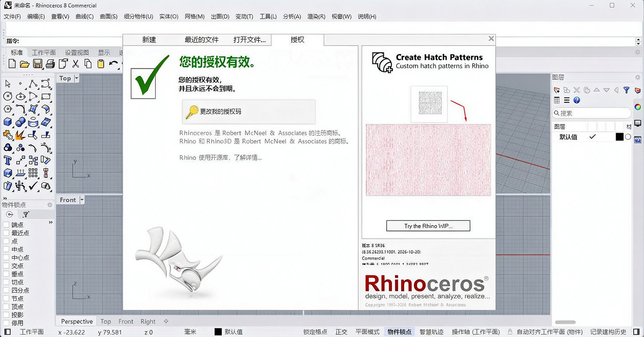Select the Rectangle tool icon
This screenshot has height=337, width=644.
pos(46,96)
